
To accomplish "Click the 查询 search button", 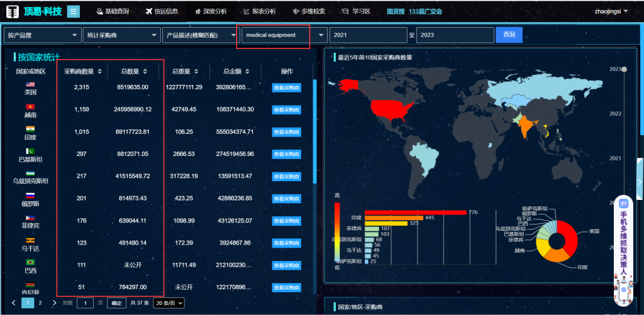I will click(509, 35).
